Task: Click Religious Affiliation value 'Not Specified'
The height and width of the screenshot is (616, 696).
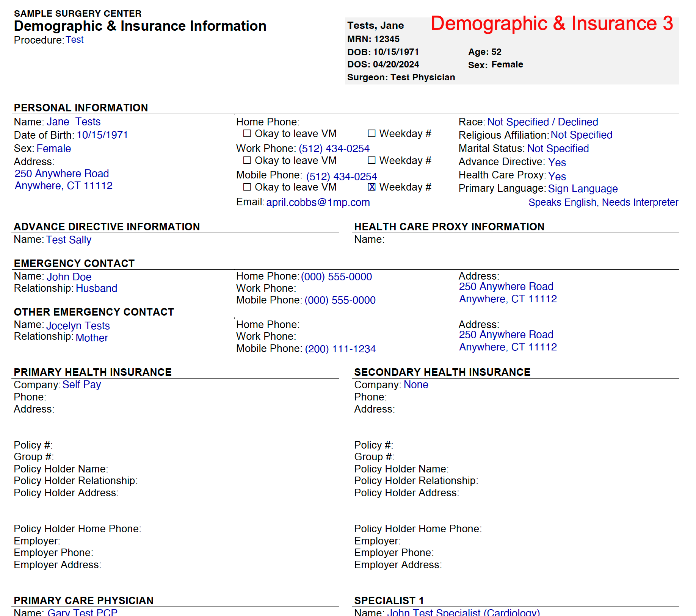Action: pos(582,135)
